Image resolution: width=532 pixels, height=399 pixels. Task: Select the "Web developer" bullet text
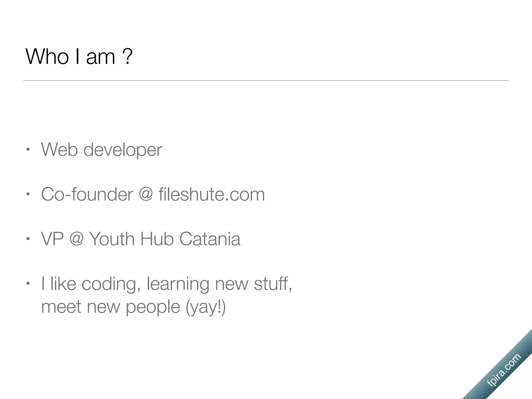(102, 150)
